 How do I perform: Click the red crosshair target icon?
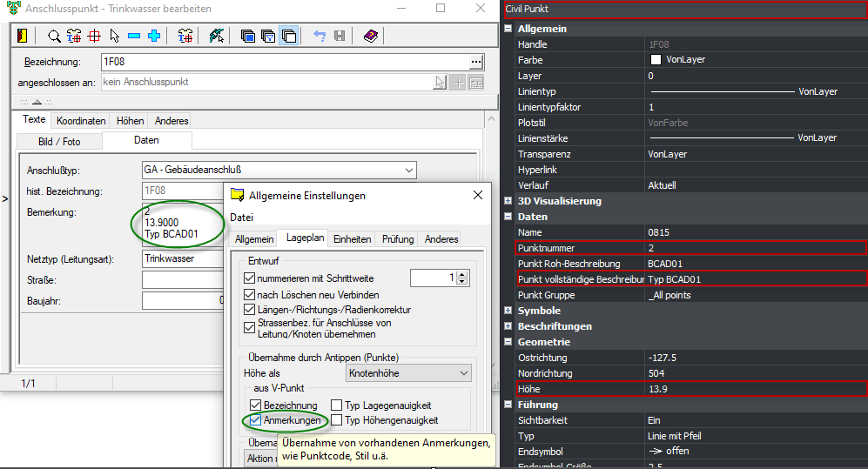click(94, 36)
